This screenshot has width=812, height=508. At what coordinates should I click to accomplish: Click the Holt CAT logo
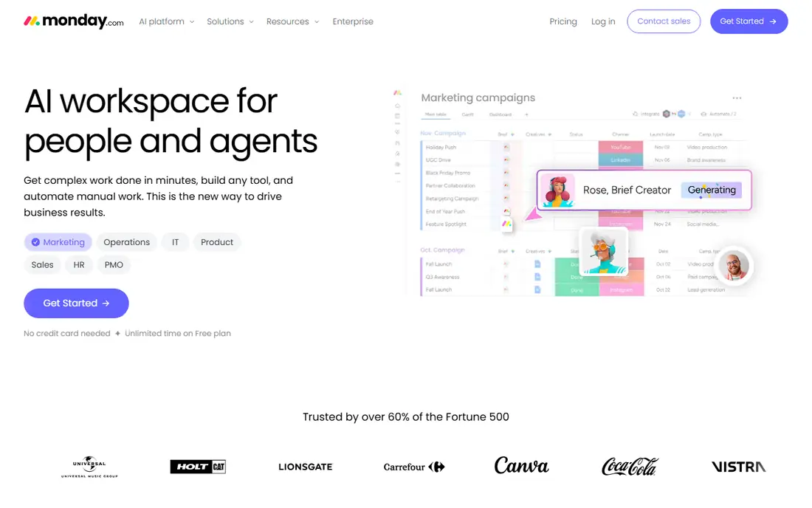(x=198, y=467)
